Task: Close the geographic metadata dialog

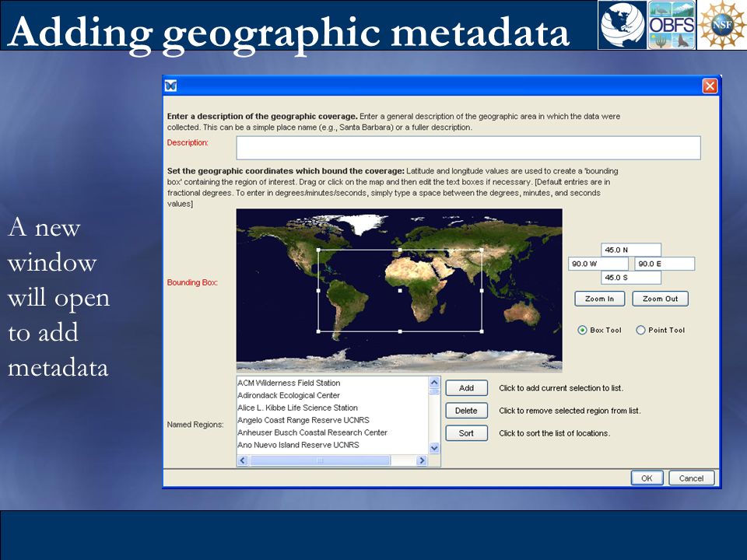Action: point(710,86)
